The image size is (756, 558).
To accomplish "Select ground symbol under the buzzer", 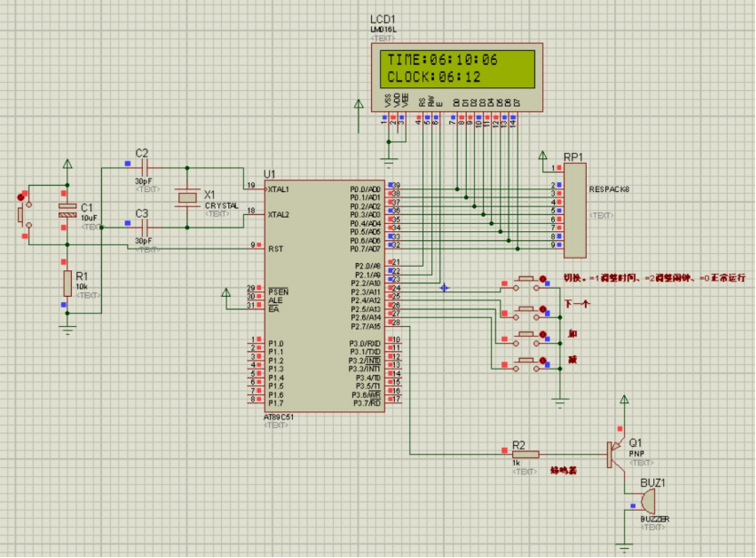I will (624, 548).
